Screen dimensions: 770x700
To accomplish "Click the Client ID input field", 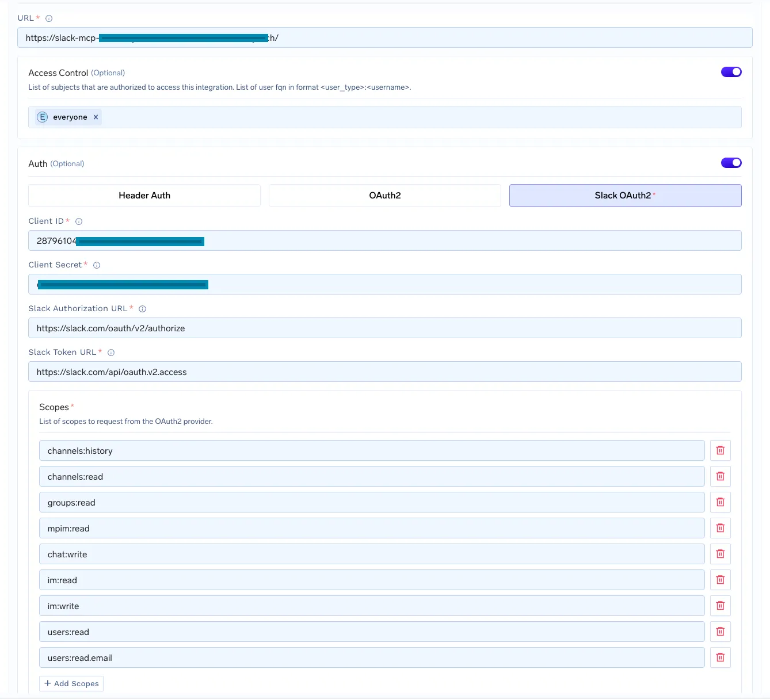I will [385, 240].
